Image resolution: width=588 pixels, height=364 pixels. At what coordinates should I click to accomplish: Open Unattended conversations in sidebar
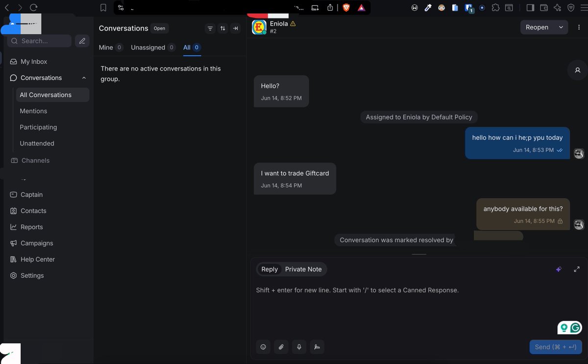click(x=37, y=144)
